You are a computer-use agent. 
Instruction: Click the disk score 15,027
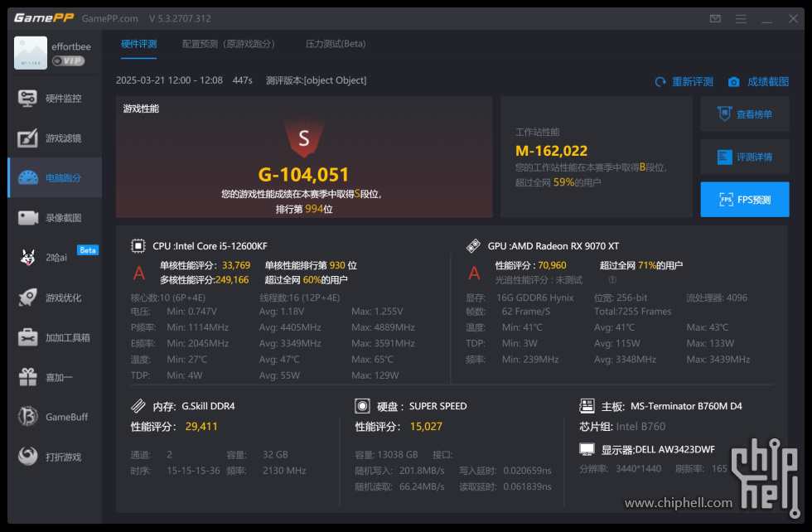coord(426,426)
